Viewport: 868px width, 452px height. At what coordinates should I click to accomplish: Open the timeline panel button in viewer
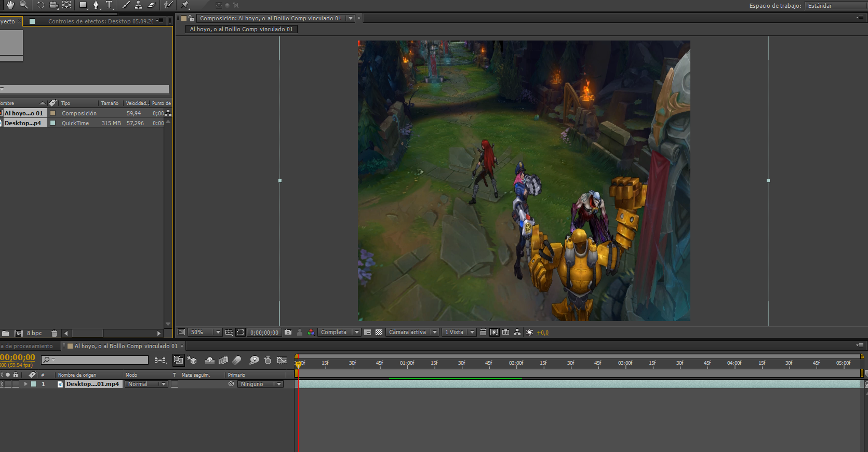(x=505, y=333)
